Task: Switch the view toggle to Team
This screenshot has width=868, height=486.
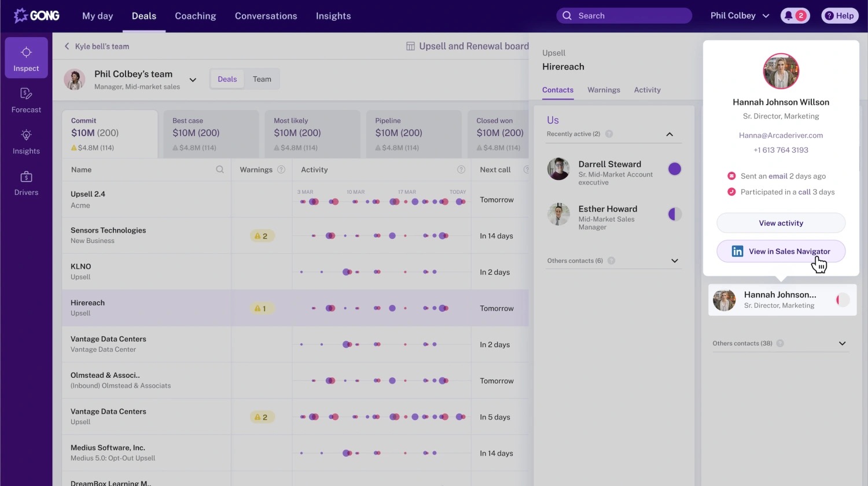Action: 262,79
